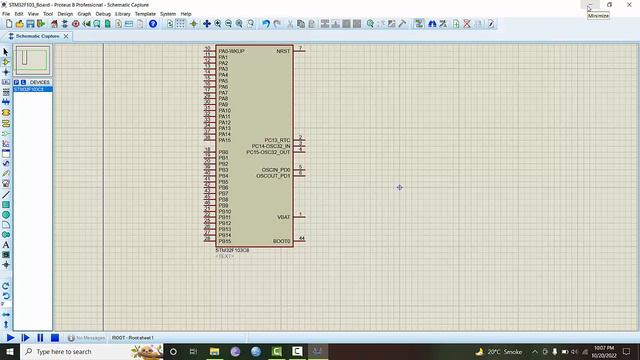Stop the simulation

[x=55, y=338]
